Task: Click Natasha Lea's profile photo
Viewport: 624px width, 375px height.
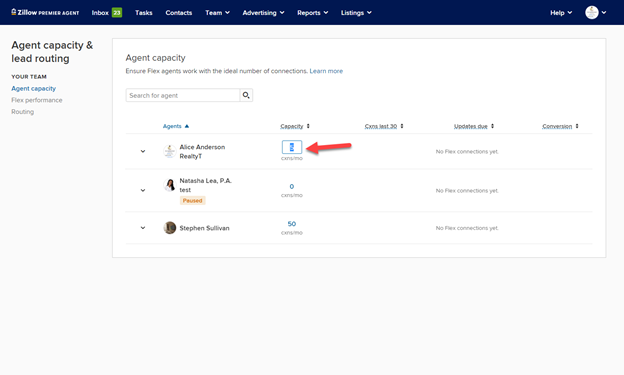Action: point(170,185)
